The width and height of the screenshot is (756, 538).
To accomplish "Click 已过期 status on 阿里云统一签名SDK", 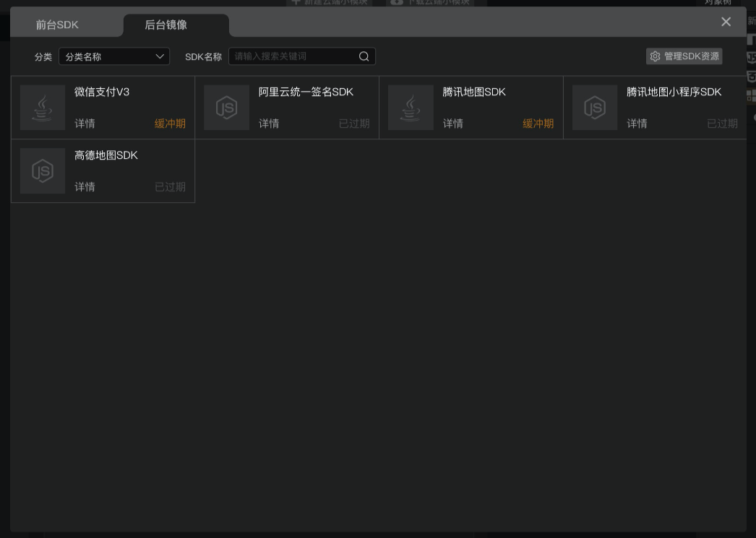I will tap(354, 123).
